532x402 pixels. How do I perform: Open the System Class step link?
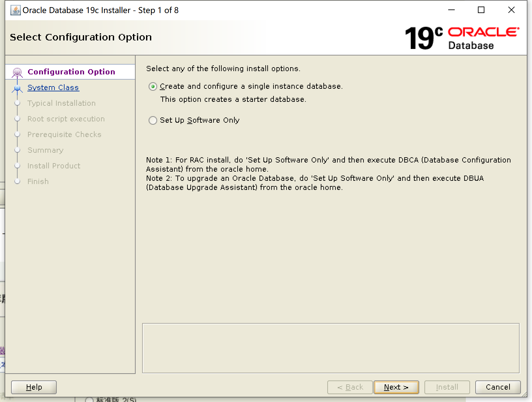click(x=53, y=87)
